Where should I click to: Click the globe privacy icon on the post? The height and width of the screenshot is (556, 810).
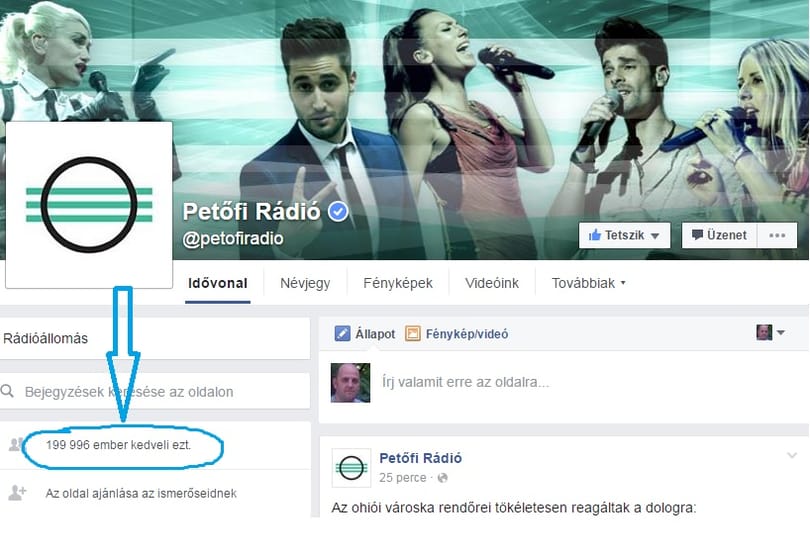[443, 478]
